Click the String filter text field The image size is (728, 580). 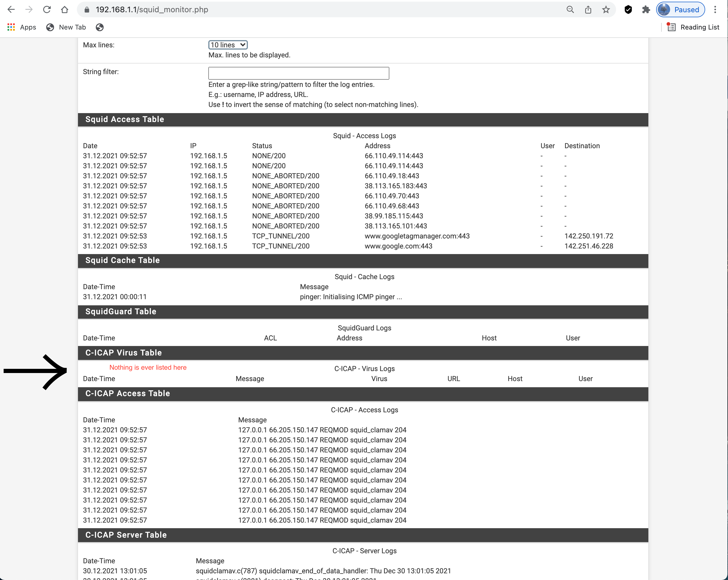pos(299,73)
